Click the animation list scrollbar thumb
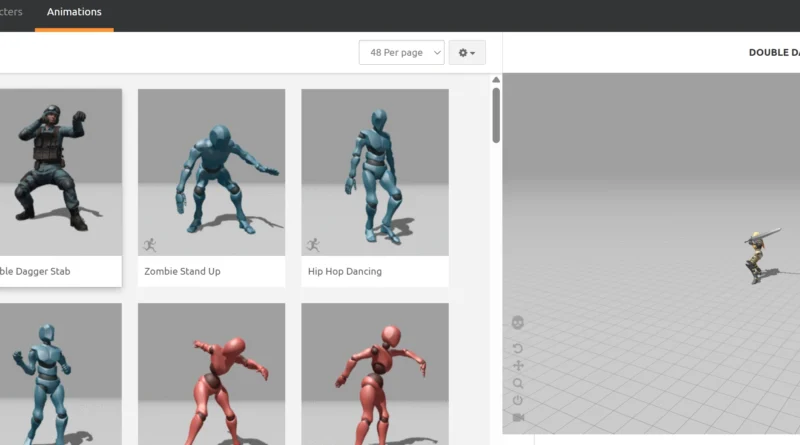The height and width of the screenshot is (445, 800). click(x=496, y=115)
